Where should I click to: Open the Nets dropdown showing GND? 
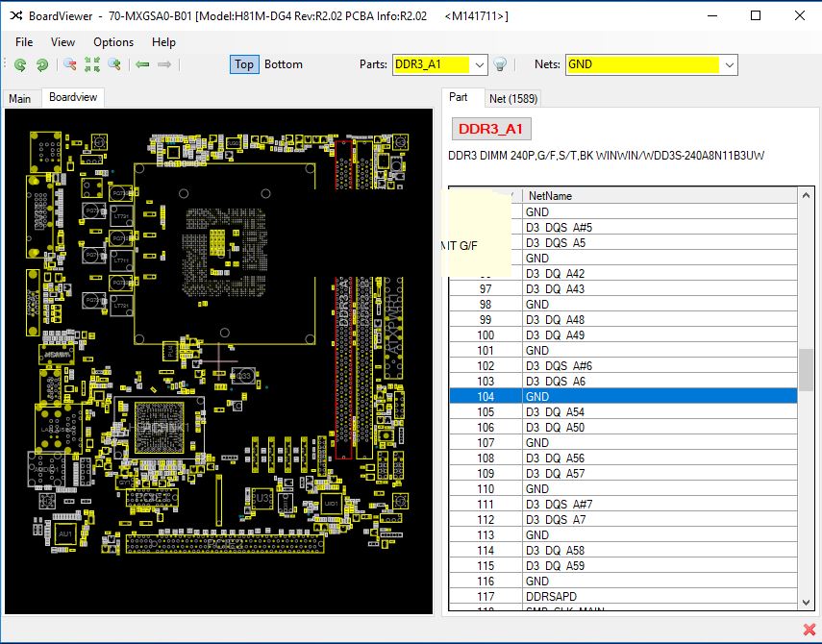pos(727,64)
